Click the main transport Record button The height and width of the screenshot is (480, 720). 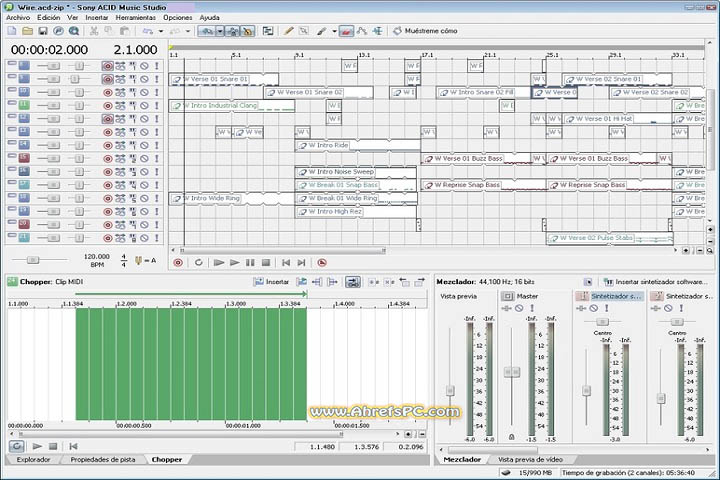[178, 263]
